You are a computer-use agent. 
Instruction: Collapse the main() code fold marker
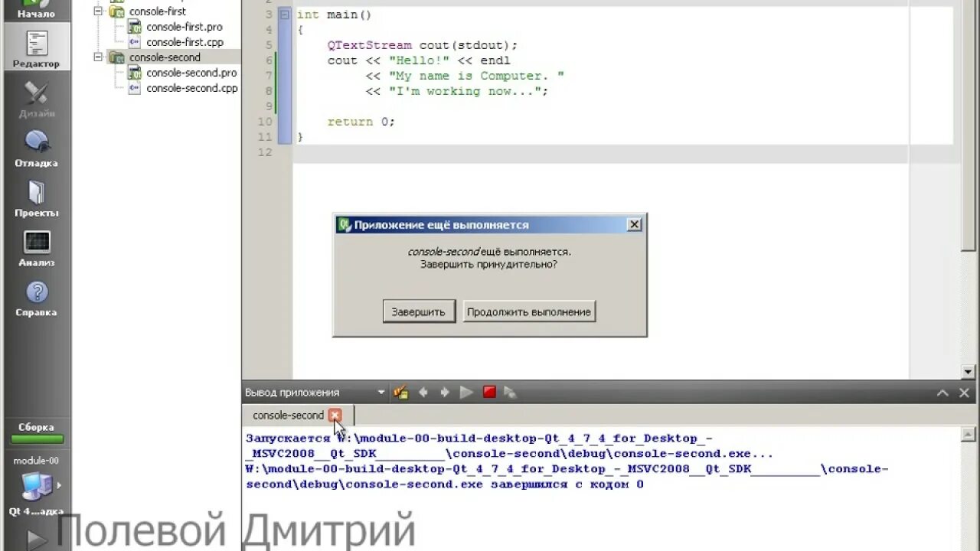pyautogui.click(x=284, y=15)
